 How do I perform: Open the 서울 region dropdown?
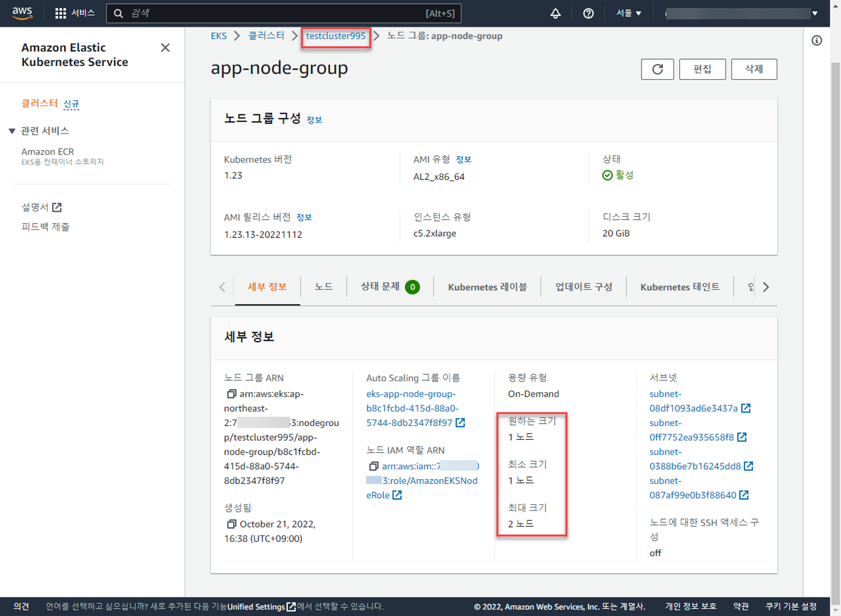pos(629,13)
